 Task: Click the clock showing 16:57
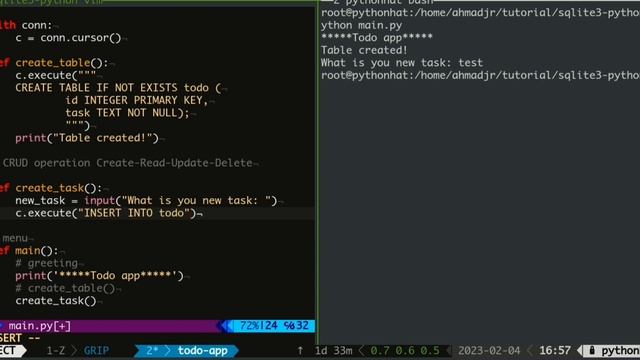(x=555, y=350)
